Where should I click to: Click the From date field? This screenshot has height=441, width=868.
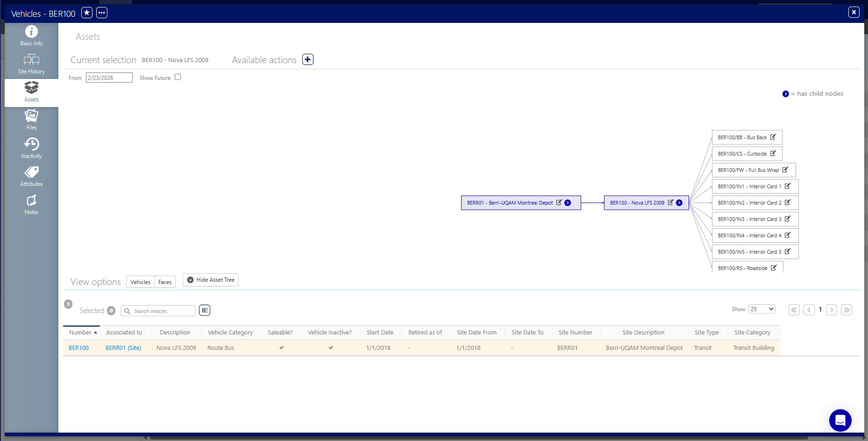109,78
